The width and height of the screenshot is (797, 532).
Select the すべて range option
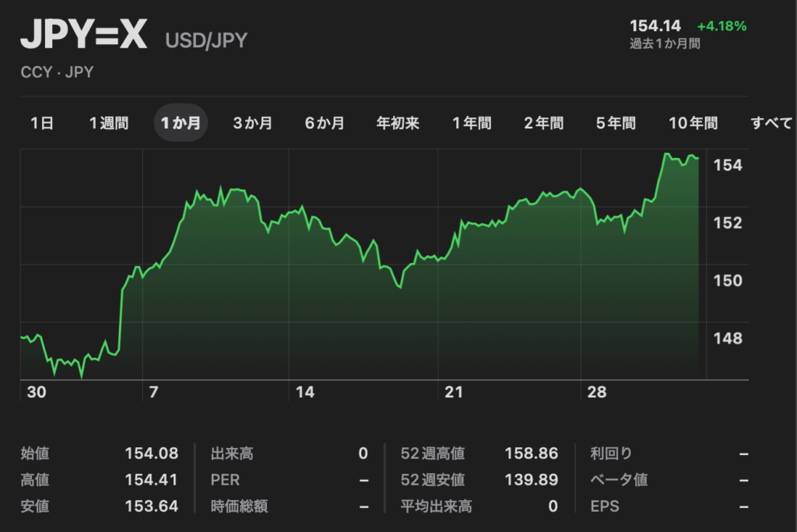pyautogui.click(x=771, y=123)
